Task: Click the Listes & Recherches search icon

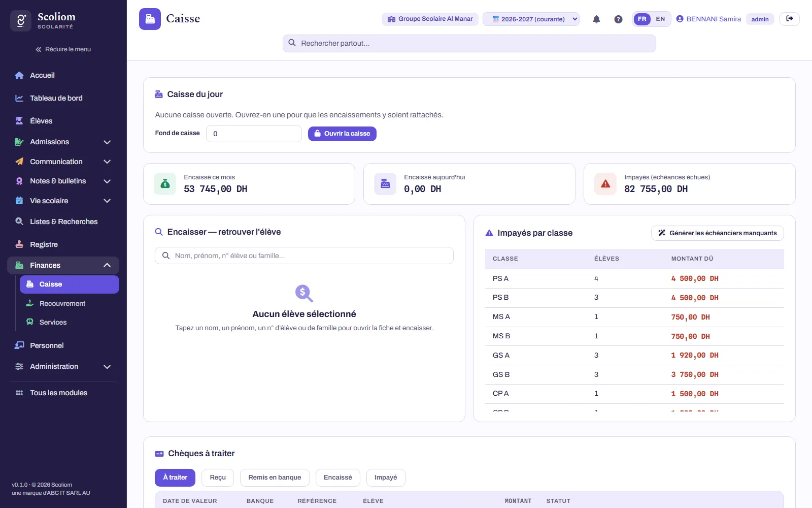Action: (x=19, y=221)
